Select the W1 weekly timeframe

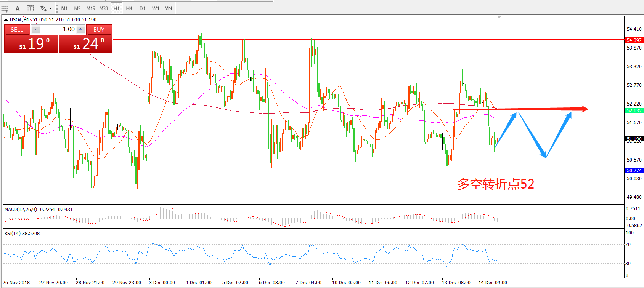(x=156, y=8)
